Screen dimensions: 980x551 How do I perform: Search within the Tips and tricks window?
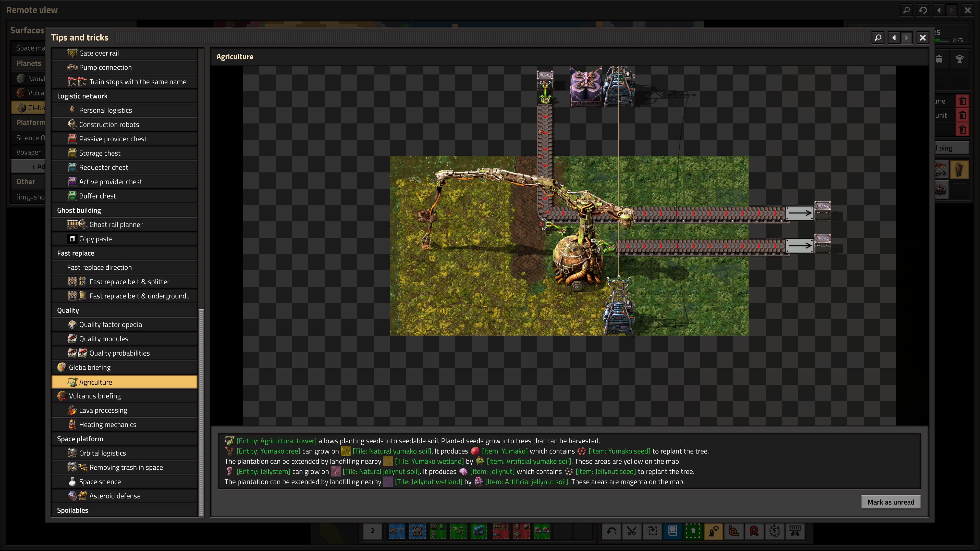pos(878,38)
